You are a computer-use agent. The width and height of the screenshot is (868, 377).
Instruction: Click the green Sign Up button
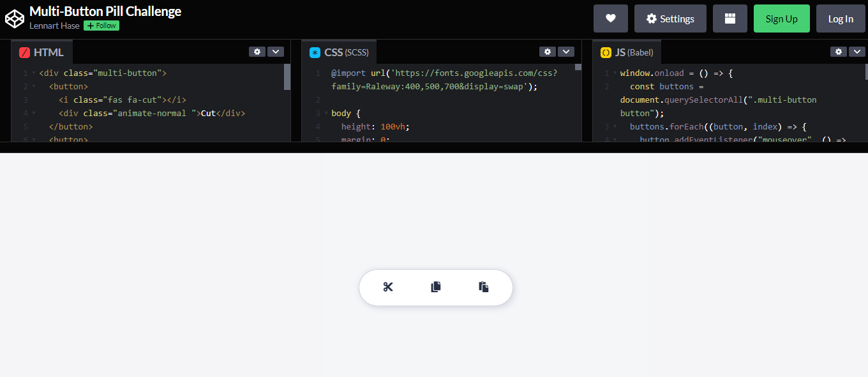pyautogui.click(x=781, y=18)
